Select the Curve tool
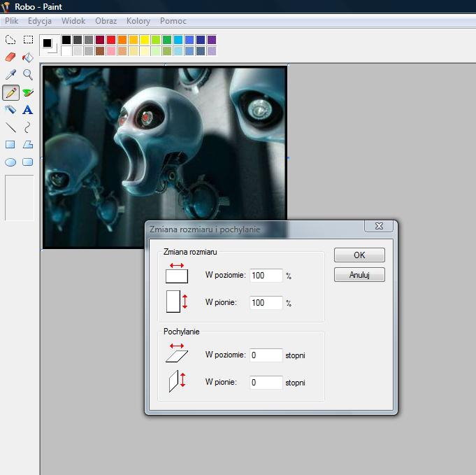This screenshot has width=476, height=475. pos(28,127)
